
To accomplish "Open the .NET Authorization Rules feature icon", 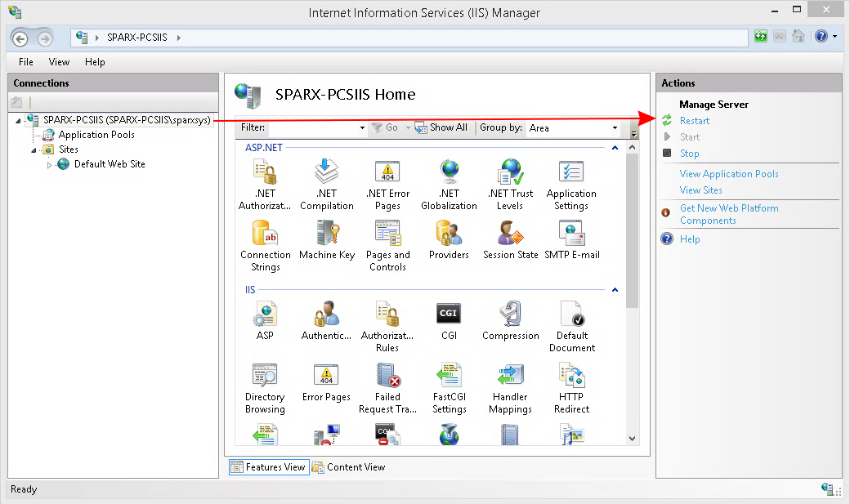I will [x=265, y=173].
